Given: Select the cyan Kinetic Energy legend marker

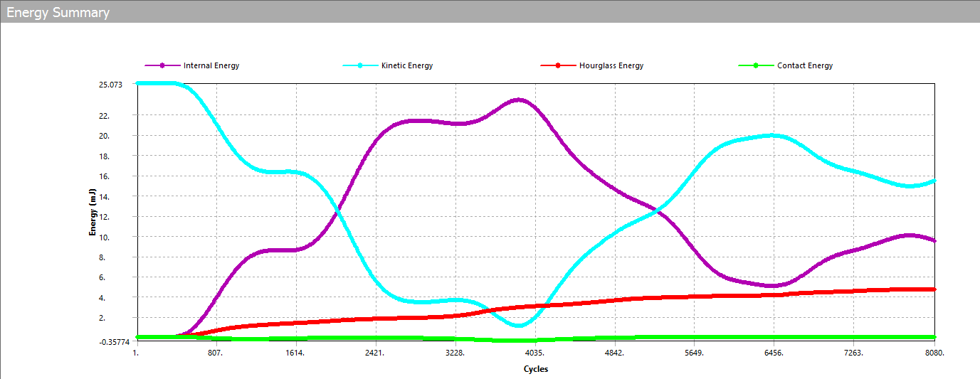Looking at the screenshot, I should [x=359, y=65].
